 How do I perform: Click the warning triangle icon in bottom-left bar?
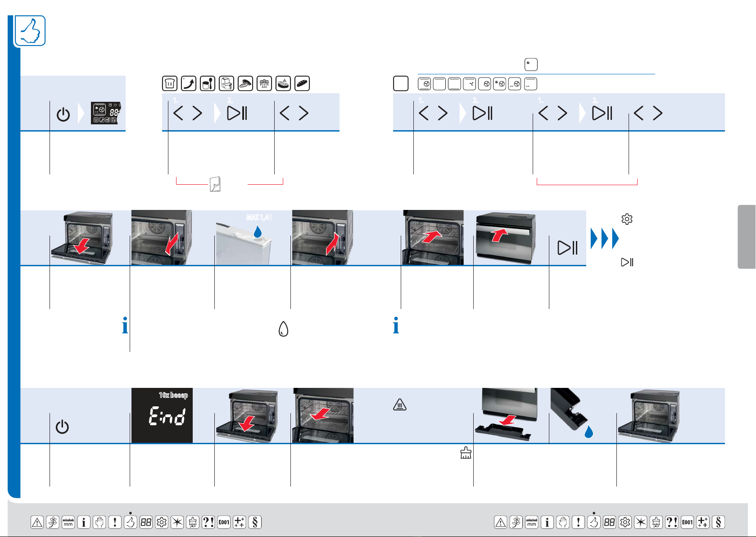[x=37, y=522]
